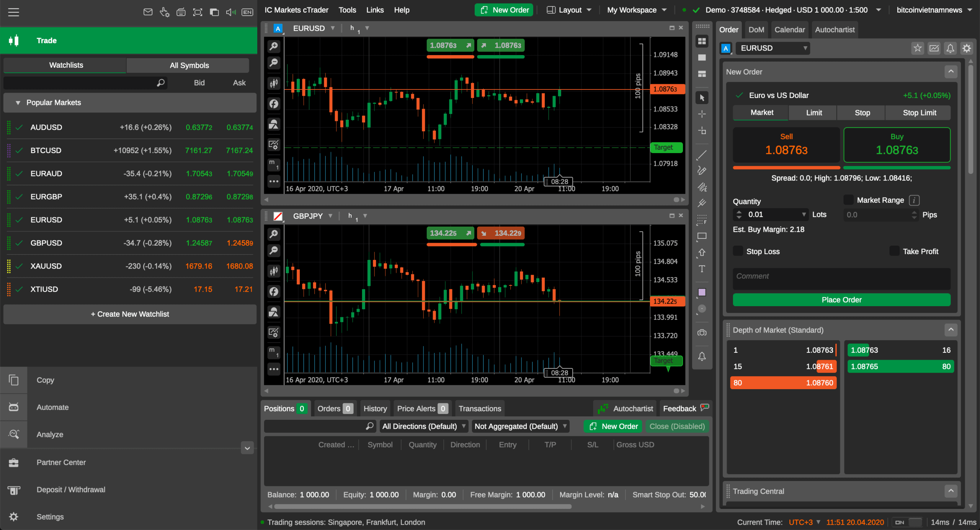
Task: Click the purple color swatch in drawing toolbar
Action: (702, 292)
